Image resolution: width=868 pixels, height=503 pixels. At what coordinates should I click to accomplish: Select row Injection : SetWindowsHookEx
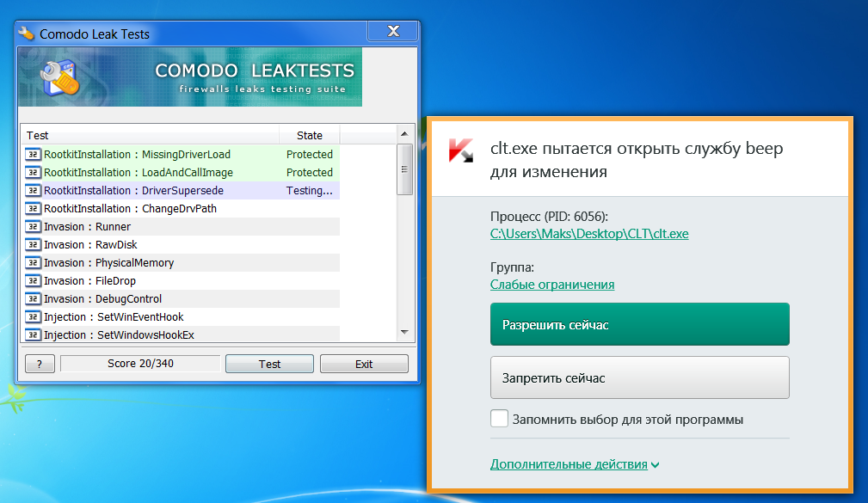tap(181, 334)
